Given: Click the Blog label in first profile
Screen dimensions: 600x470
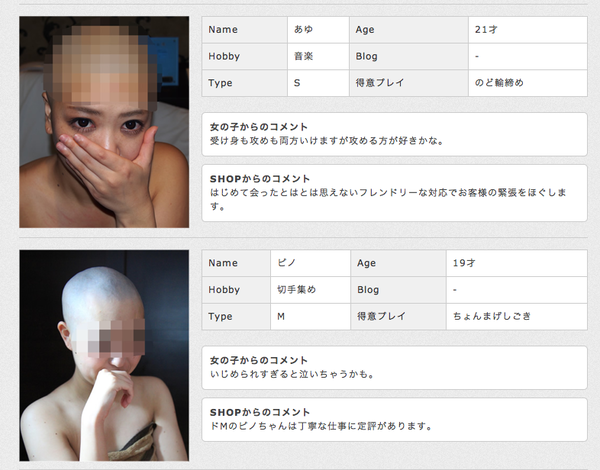Looking at the screenshot, I should pyautogui.click(x=366, y=56).
